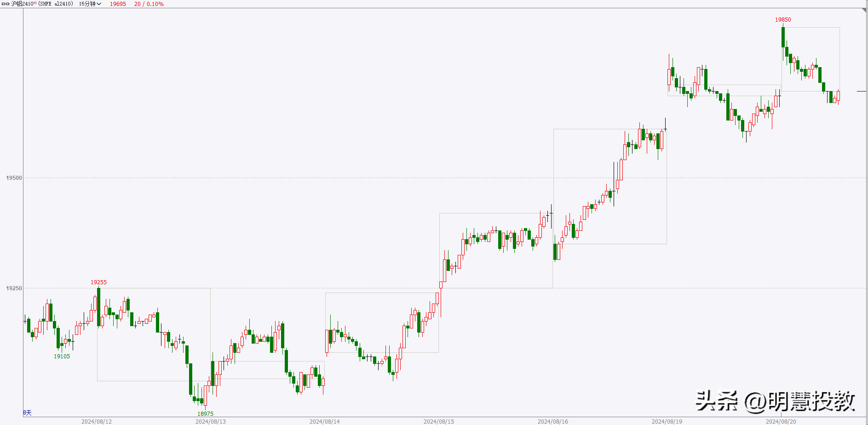Click the 19500 price axis label
This screenshot has height=425, width=868.
point(14,178)
